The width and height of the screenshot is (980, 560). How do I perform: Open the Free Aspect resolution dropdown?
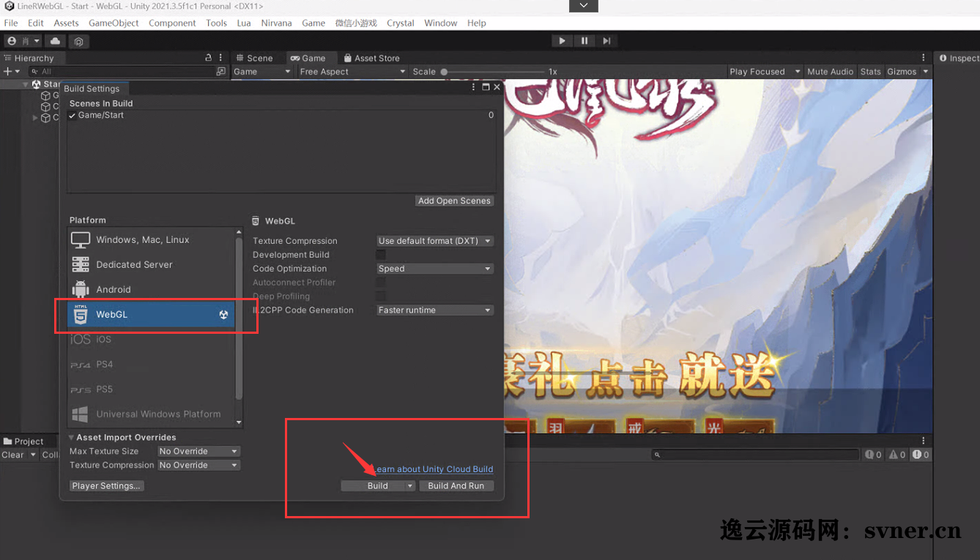coord(352,72)
